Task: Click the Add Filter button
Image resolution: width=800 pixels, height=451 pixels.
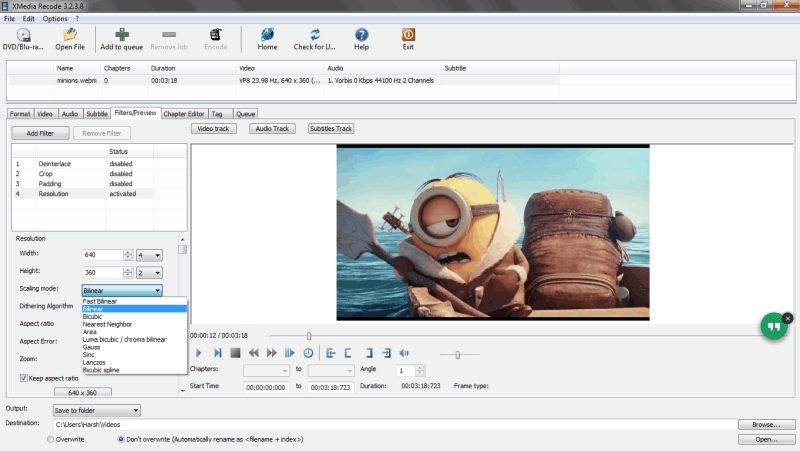Action: click(x=40, y=133)
